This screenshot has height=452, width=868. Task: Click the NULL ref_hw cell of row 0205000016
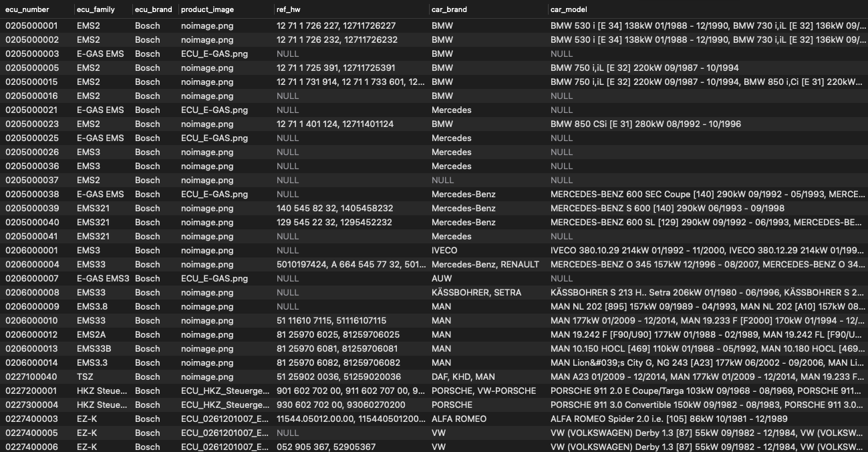[287, 96]
